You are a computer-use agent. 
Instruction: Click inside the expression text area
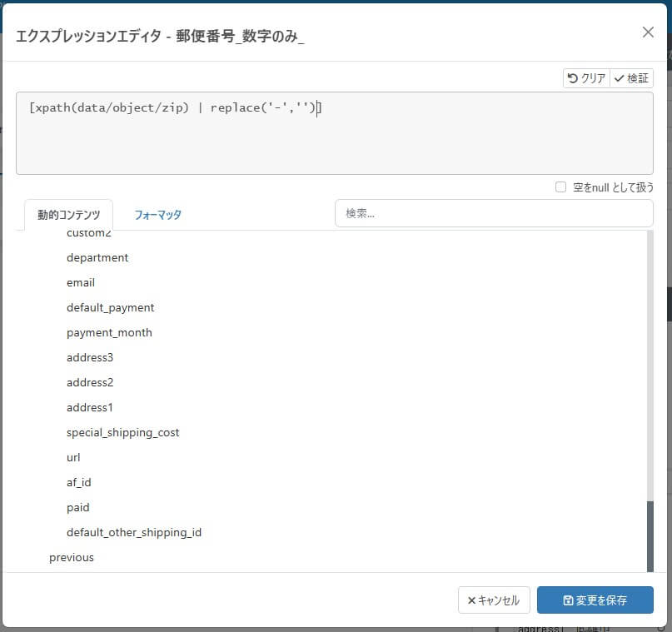(334, 133)
